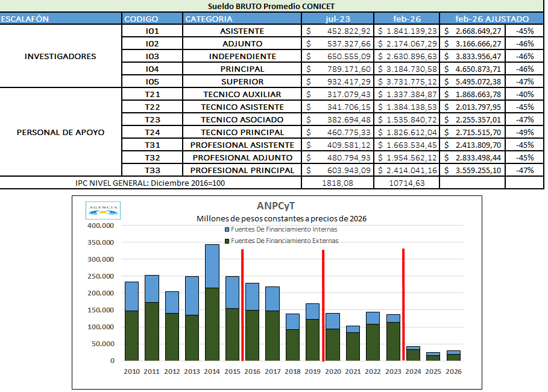
Task: Click the 'feb-26 AJUSTADO' column header
Action: 492,19
